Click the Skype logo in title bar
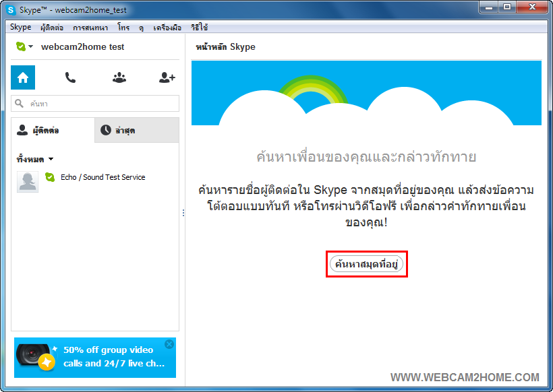This screenshot has height=392, width=553. pos(11,10)
